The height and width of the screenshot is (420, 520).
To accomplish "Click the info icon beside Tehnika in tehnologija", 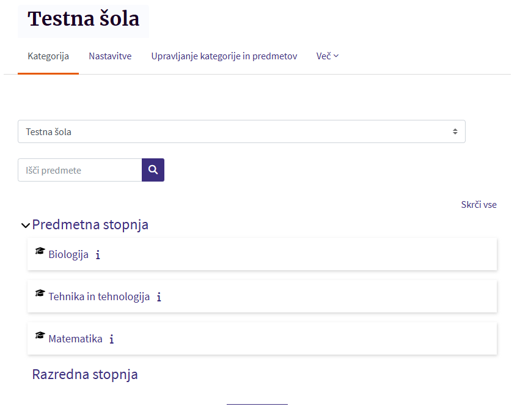I will pos(159,297).
